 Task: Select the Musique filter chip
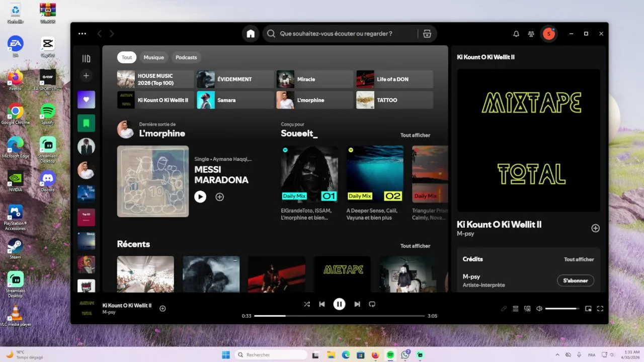pyautogui.click(x=154, y=57)
